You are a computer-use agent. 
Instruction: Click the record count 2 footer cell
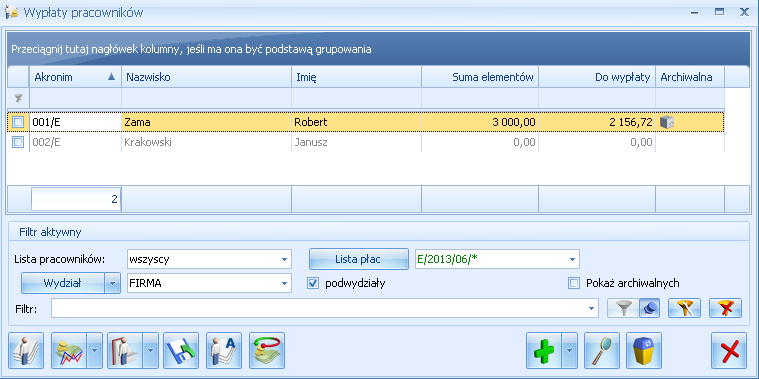tap(76, 199)
